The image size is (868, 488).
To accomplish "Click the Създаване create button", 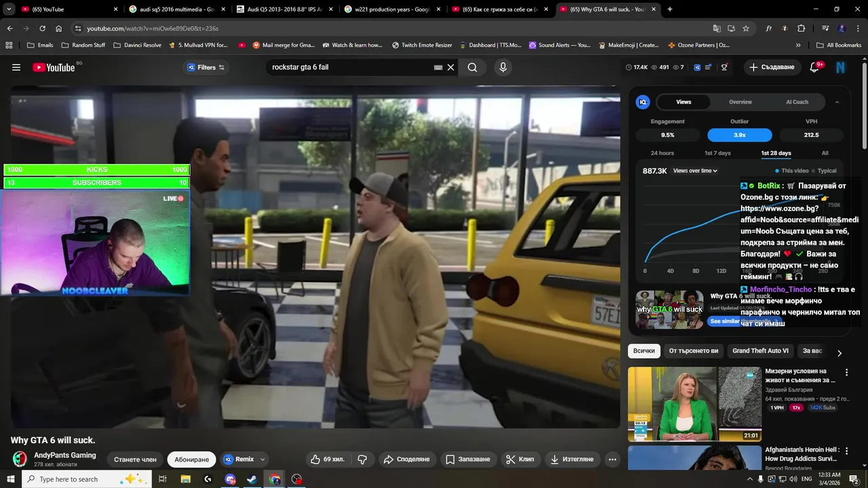I will (772, 67).
